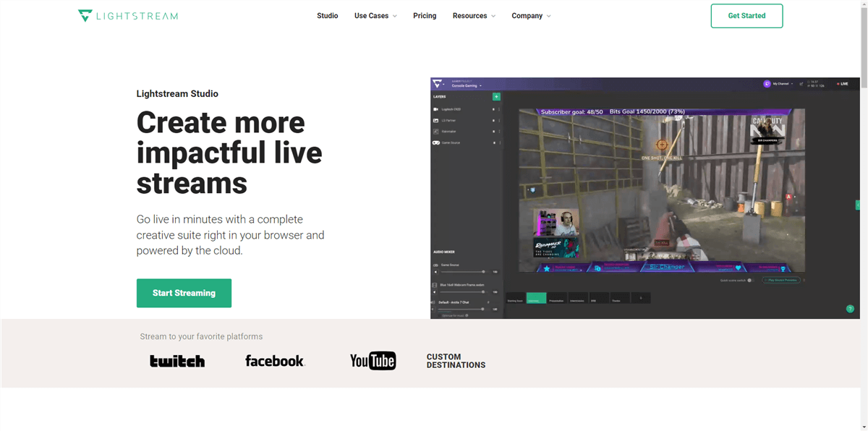This screenshot has width=868, height=431.
Task: Select the Game Source controller icon
Action: (x=435, y=142)
